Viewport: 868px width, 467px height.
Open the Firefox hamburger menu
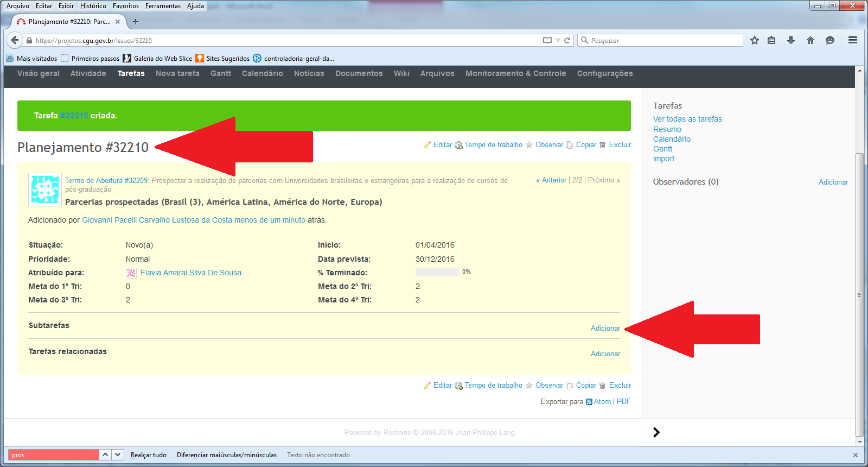(x=853, y=40)
